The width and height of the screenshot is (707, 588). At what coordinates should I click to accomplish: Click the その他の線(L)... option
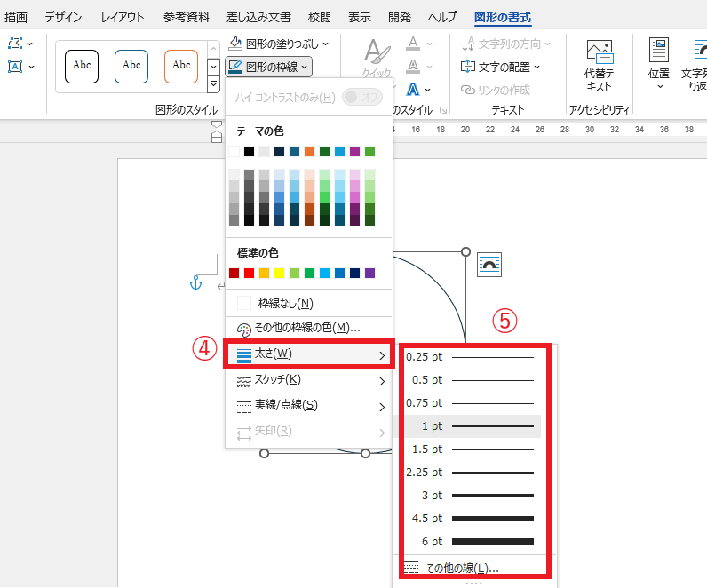coord(462,568)
